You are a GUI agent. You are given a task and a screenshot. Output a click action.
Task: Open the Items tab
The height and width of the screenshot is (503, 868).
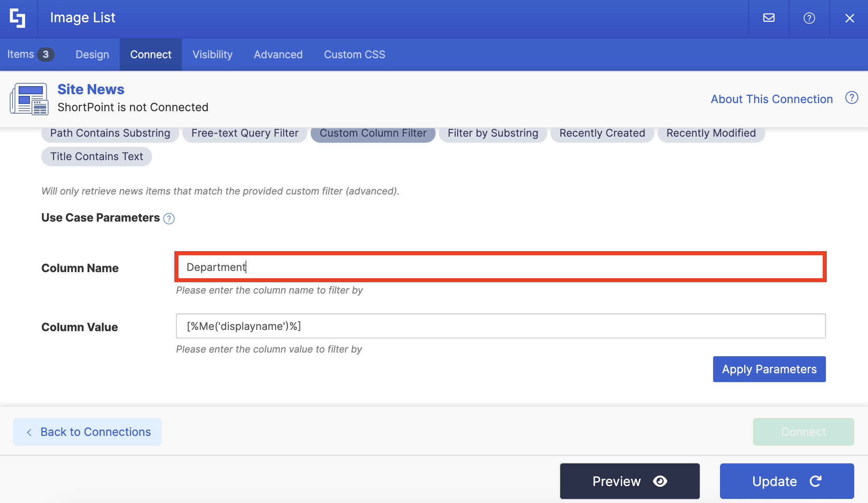30,54
